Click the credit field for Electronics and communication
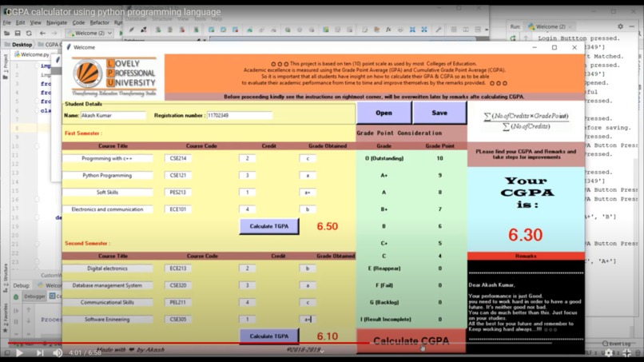Viewport: 644px width, 362px height. point(247,209)
